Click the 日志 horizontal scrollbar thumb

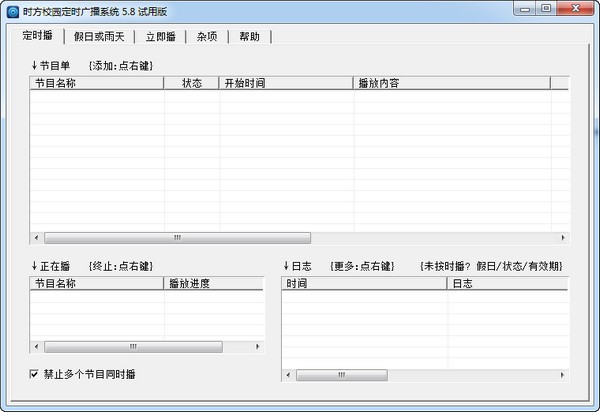[342, 375]
